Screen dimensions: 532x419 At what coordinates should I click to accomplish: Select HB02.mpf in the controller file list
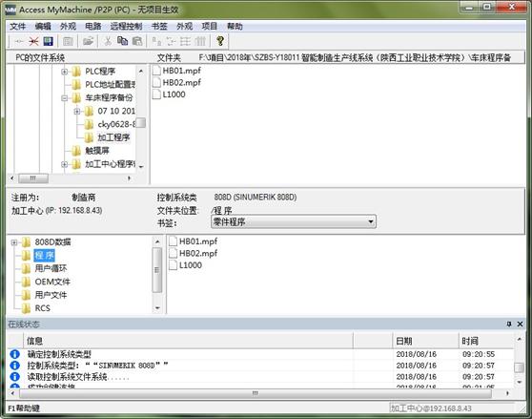pyautogui.click(x=198, y=253)
